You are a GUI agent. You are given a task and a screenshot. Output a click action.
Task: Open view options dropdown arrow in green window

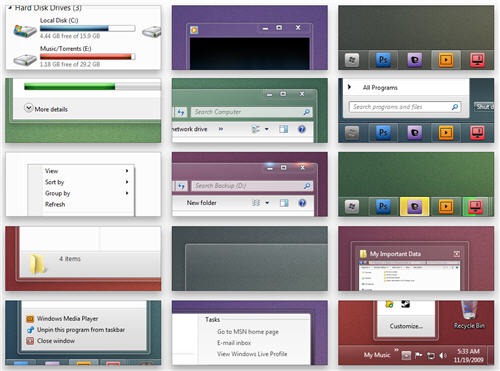click(267, 129)
